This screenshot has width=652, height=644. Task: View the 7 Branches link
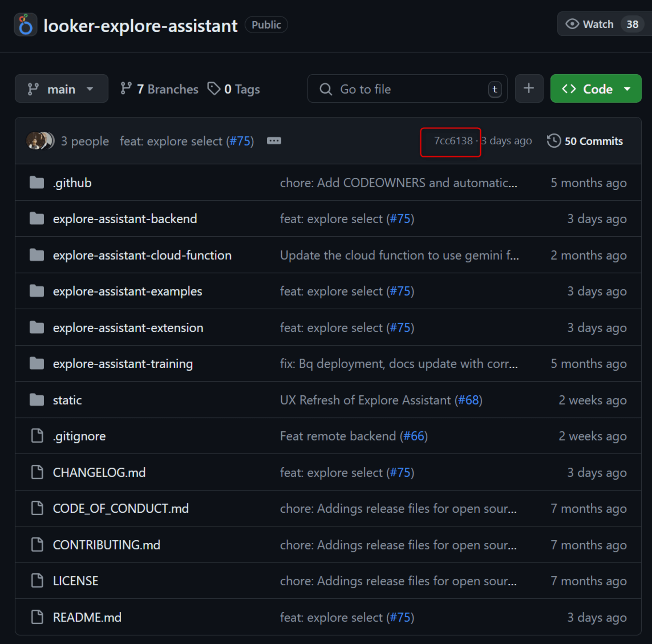click(159, 89)
